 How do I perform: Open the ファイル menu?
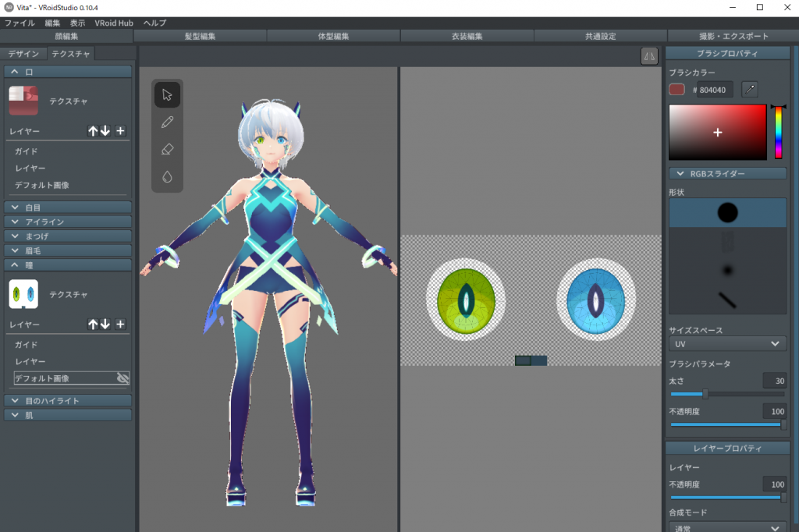click(x=20, y=23)
